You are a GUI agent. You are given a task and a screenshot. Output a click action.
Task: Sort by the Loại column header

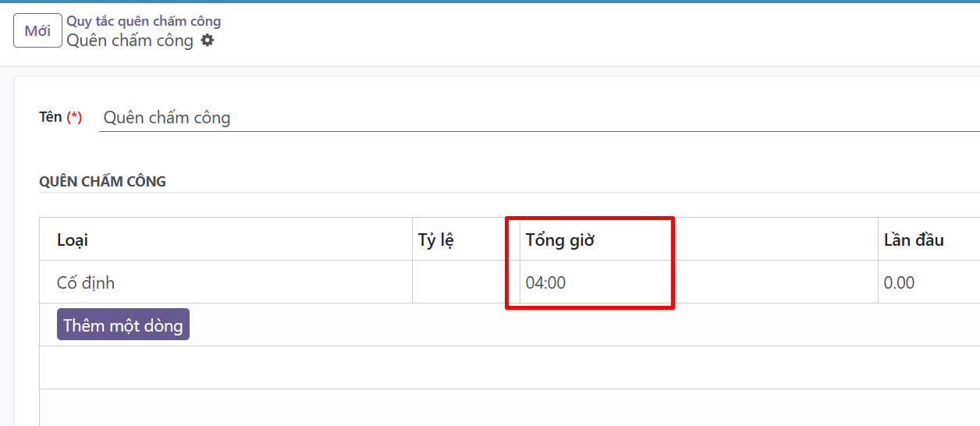click(x=73, y=240)
